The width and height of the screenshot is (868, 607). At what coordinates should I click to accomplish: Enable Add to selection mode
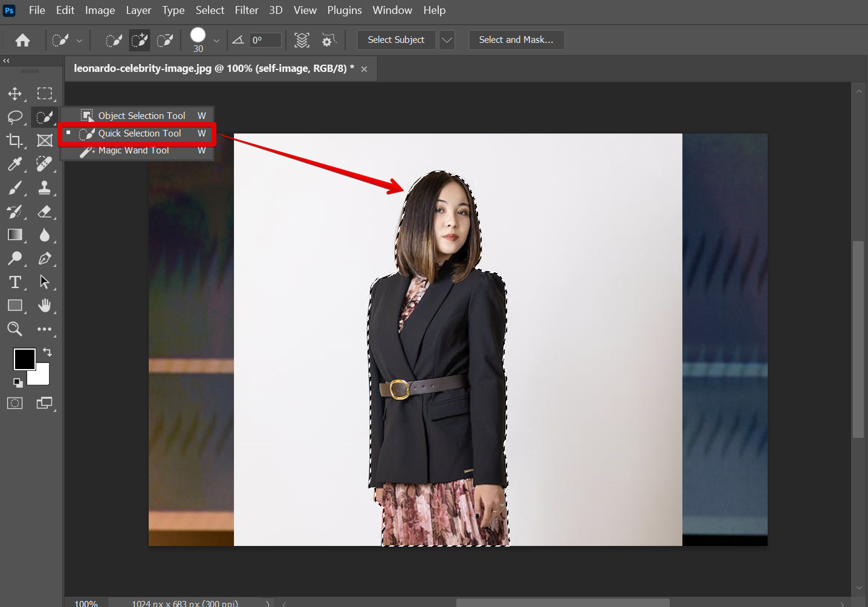[x=140, y=40]
